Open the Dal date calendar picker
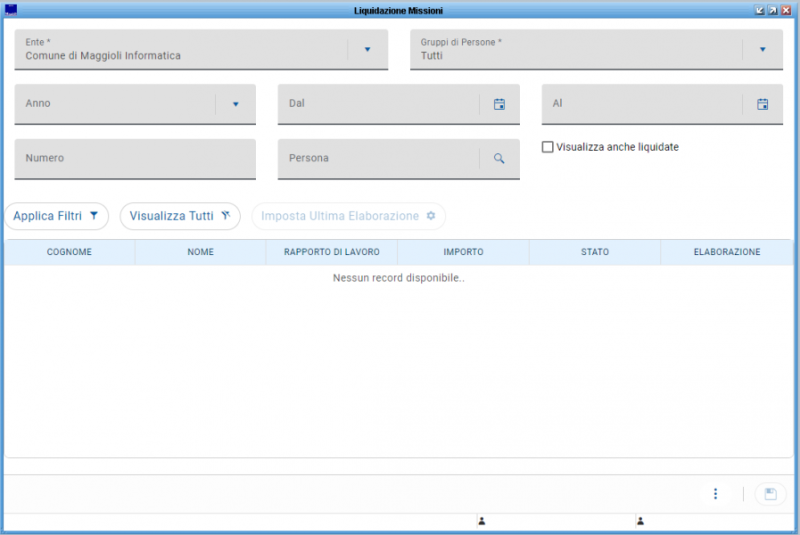800x535 pixels. coord(499,104)
